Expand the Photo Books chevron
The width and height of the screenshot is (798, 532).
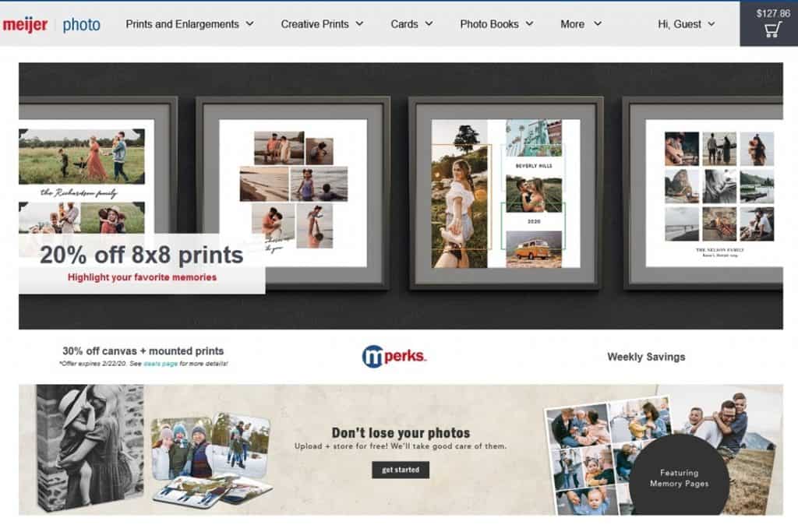(529, 24)
